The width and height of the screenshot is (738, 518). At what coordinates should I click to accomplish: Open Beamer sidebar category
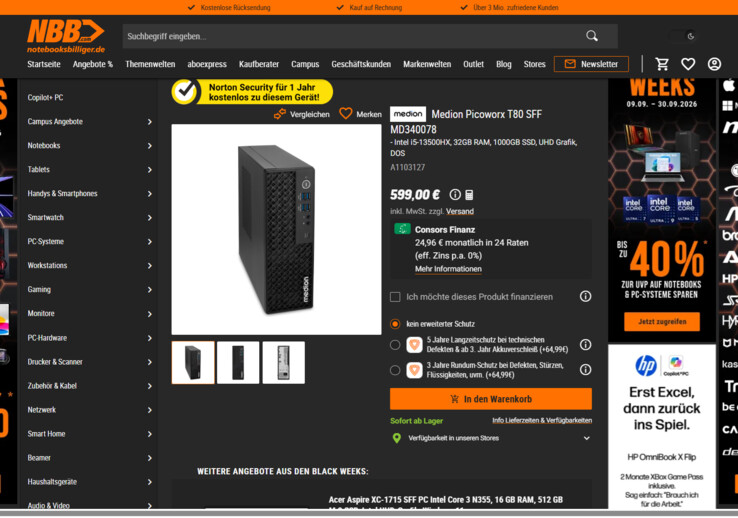click(39, 458)
